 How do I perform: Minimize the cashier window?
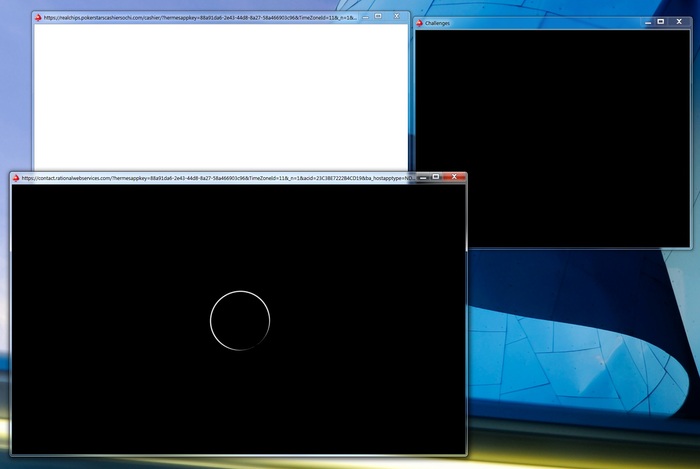[365, 17]
